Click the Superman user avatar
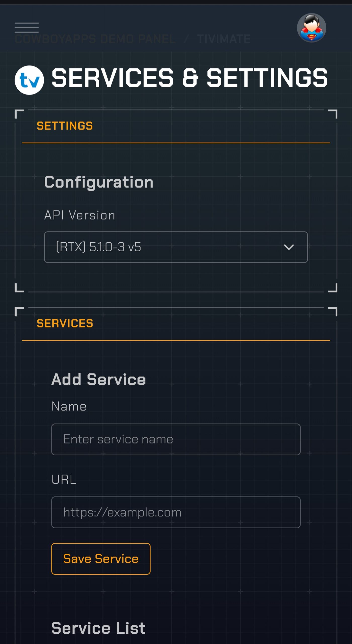The image size is (352, 644). click(x=311, y=28)
